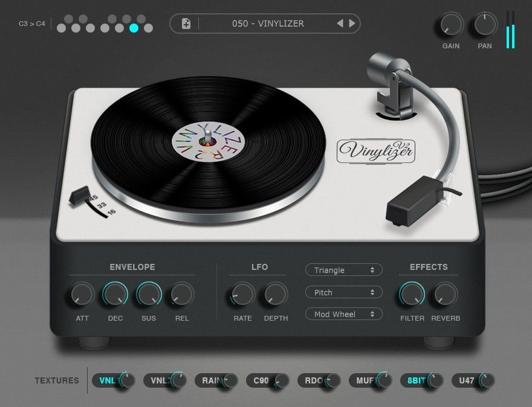
Task: Click the output level meter bars
Action: click(x=511, y=30)
